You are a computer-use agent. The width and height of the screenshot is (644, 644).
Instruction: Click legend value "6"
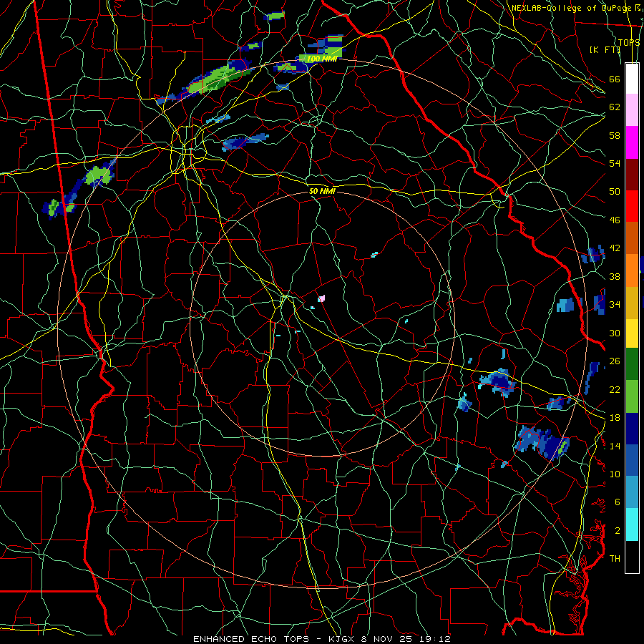617,502
